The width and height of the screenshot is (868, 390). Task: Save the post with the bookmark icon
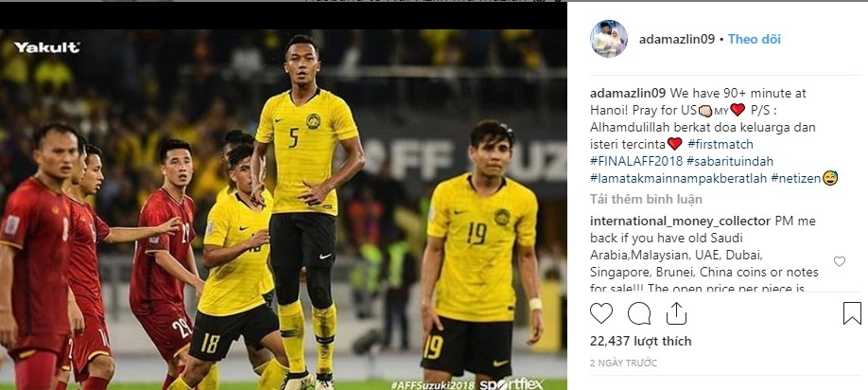[852, 313]
